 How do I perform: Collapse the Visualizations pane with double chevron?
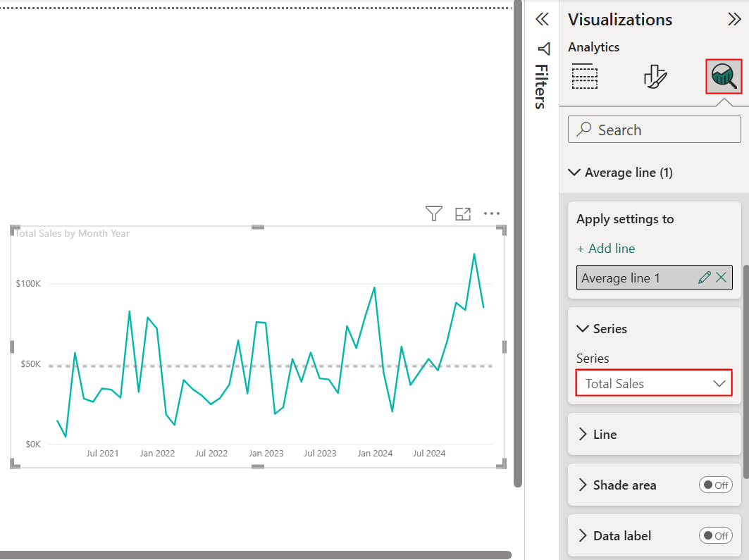[x=734, y=20]
